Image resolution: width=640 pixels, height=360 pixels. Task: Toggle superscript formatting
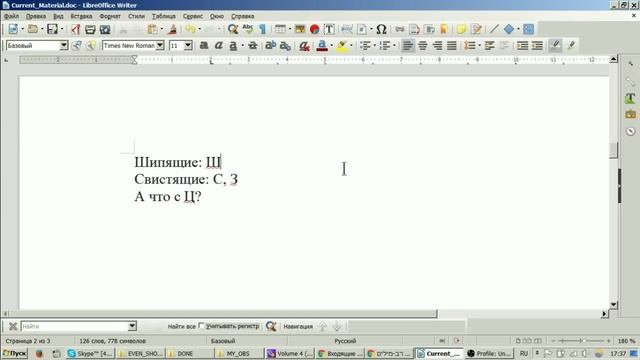tap(270, 45)
